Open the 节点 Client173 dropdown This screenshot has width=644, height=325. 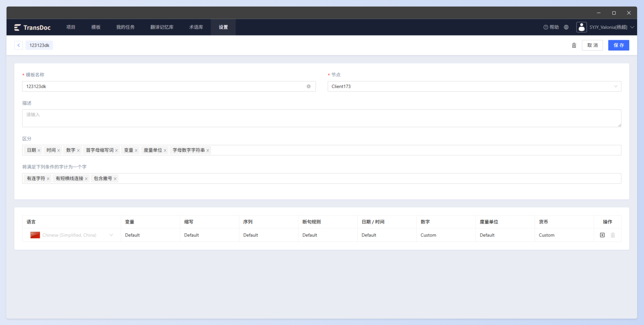[474, 87]
